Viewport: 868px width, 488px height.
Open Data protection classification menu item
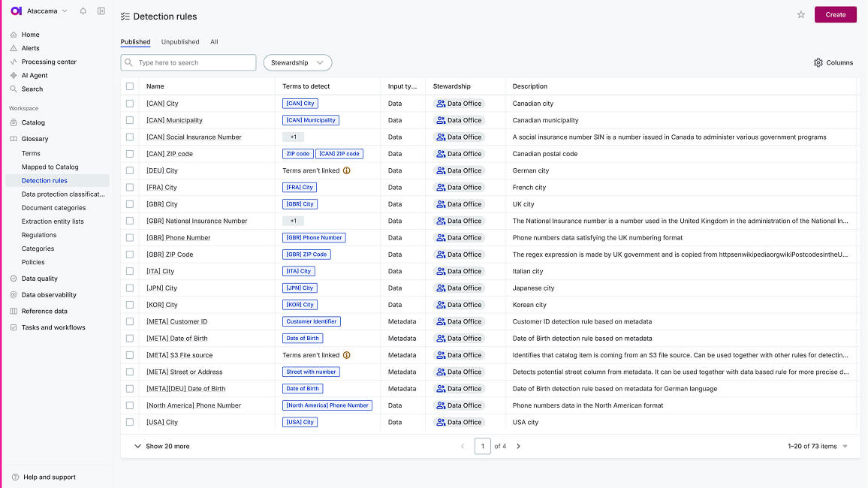(x=63, y=194)
